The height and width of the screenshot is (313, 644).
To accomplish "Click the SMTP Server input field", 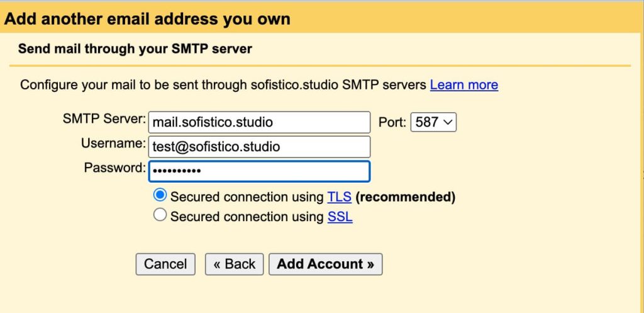I will [x=259, y=122].
